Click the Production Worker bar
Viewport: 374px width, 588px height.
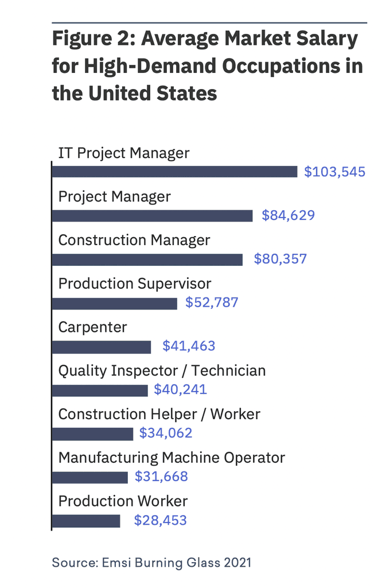(86, 521)
